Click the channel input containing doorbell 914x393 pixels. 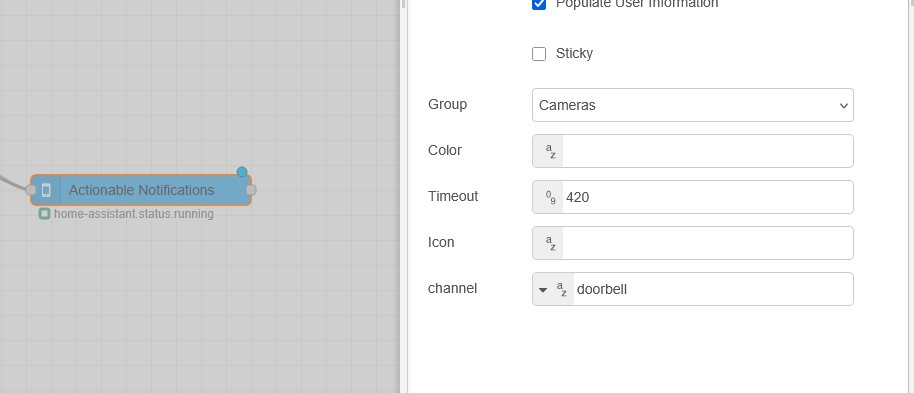tap(713, 289)
